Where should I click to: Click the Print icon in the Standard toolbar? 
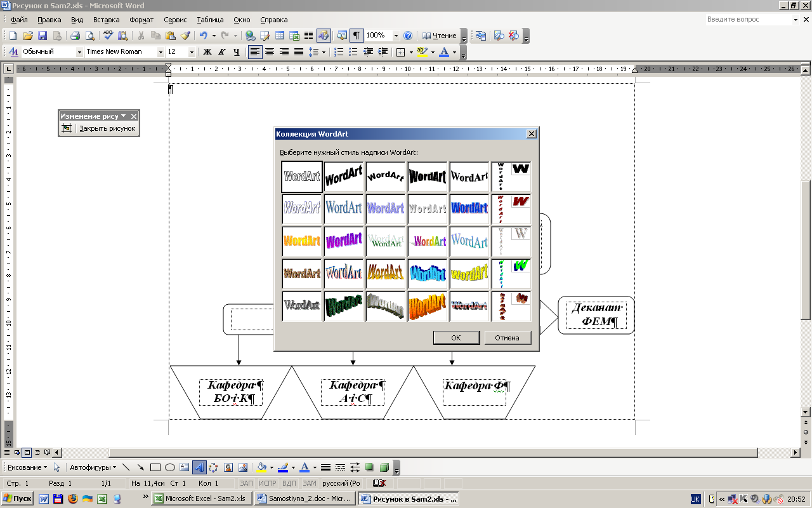pyautogui.click(x=75, y=36)
